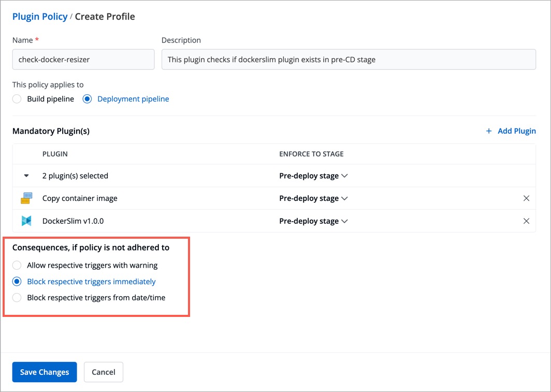
Task: Click the Name input field
Action: 83,60
